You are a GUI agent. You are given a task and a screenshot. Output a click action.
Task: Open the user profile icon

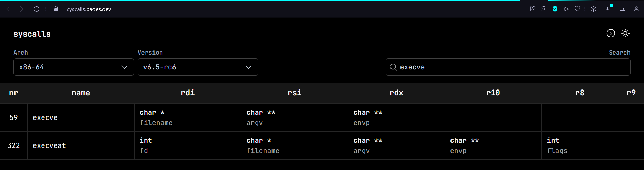point(636,9)
